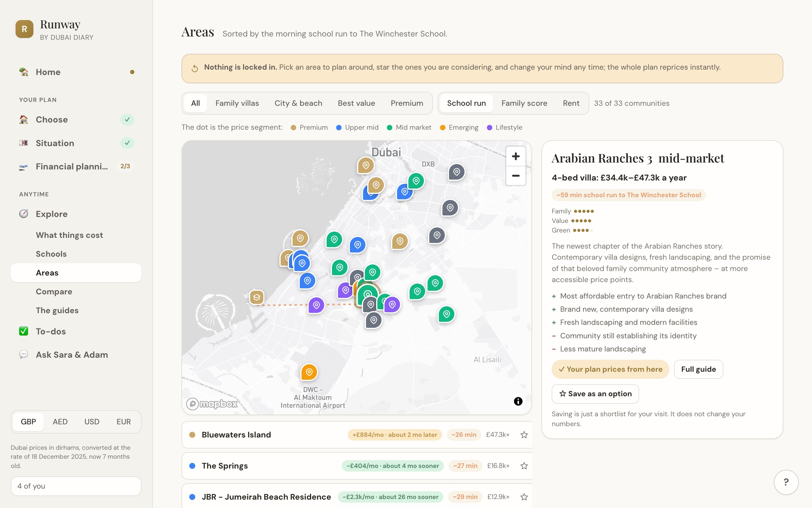
Task: Filter by Best value
Action: tap(356, 103)
